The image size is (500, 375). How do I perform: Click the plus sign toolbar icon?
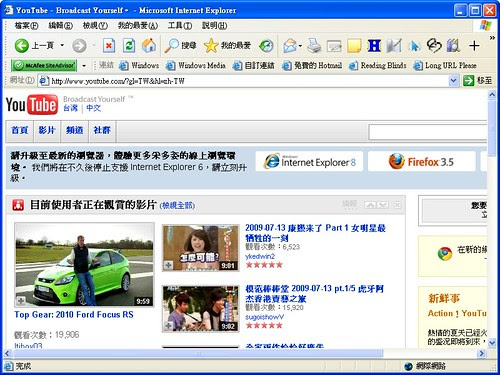click(474, 46)
